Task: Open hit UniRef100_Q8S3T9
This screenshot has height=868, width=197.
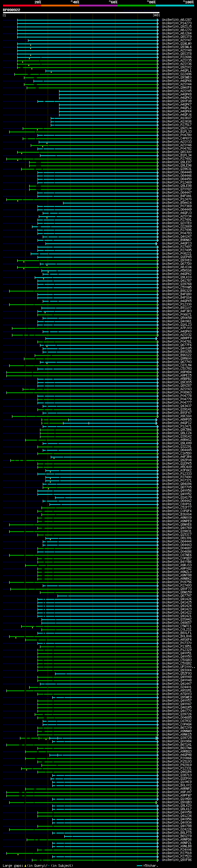Action: pyautogui.click(x=177, y=37)
